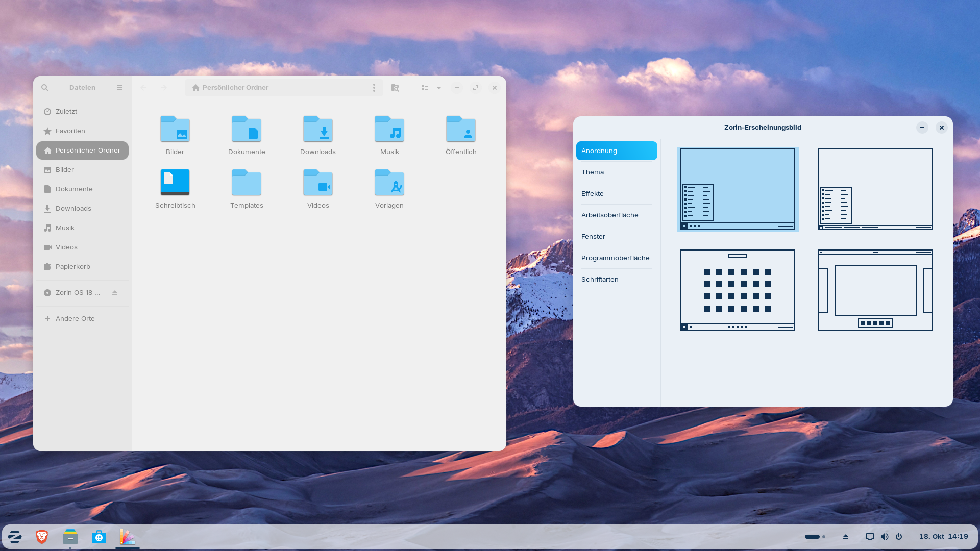Select the app grid layout option

point(738,290)
